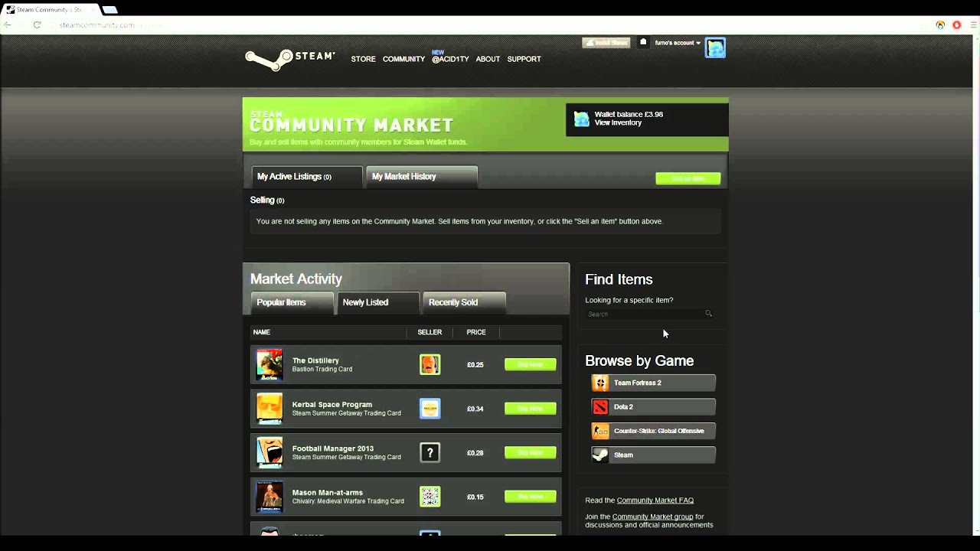Click the Install Steam button
Image resolution: width=980 pixels, height=551 pixels.
(x=606, y=43)
